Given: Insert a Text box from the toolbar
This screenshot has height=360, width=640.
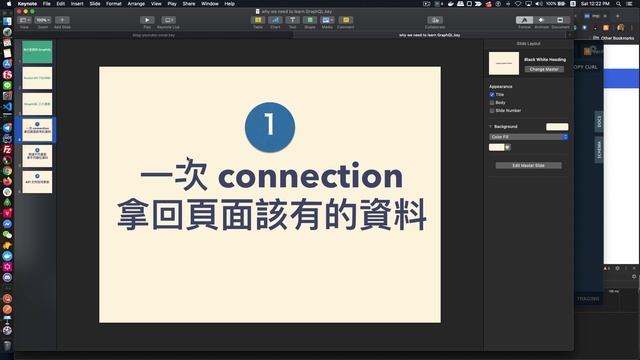Looking at the screenshot, I should [292, 20].
